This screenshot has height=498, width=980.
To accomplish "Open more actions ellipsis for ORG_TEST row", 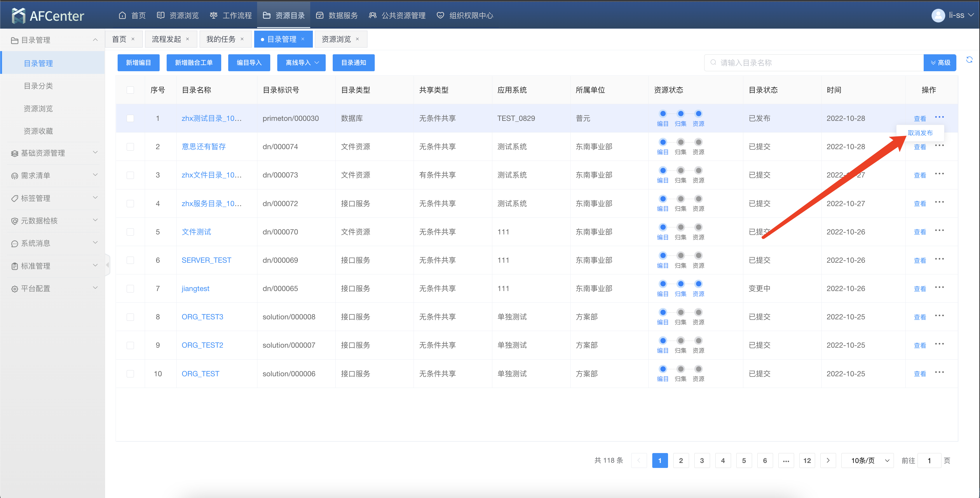I will pyautogui.click(x=939, y=372).
